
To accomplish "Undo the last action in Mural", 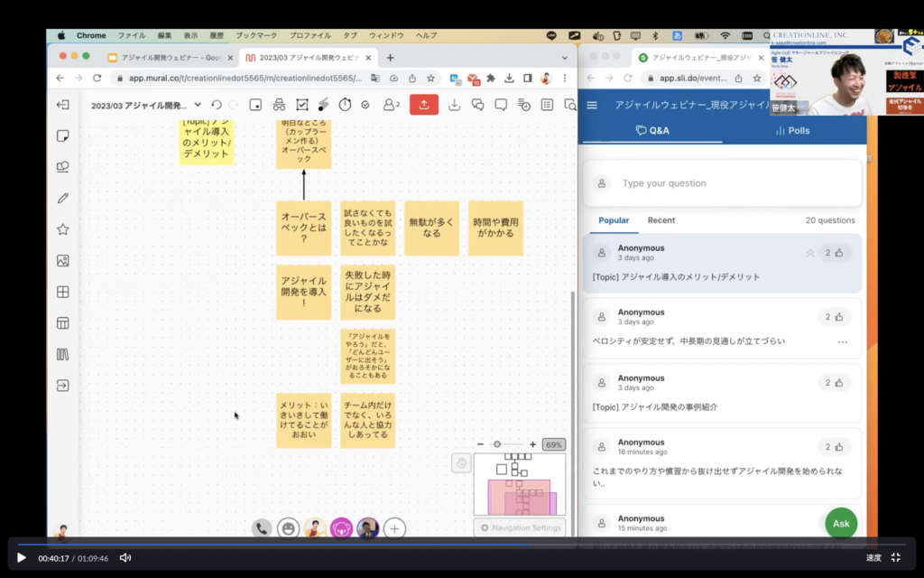I will 217,105.
